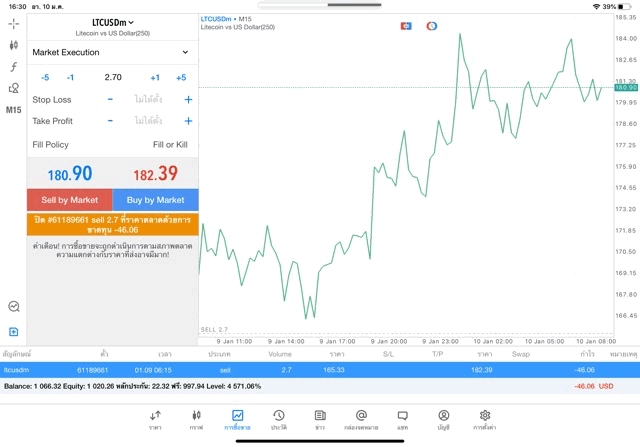The width and height of the screenshot is (640, 447).
Task: Click the T/P column header
Action: tap(438, 354)
